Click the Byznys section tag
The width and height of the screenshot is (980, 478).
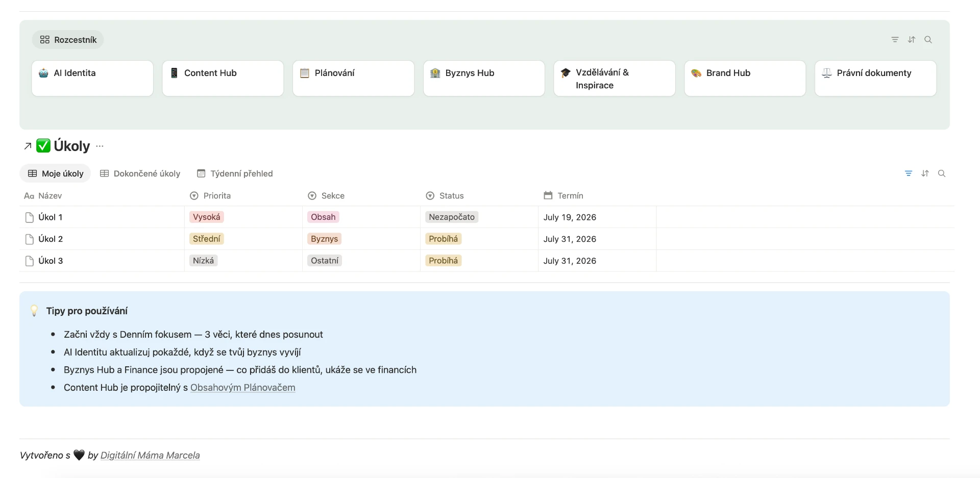(x=324, y=239)
